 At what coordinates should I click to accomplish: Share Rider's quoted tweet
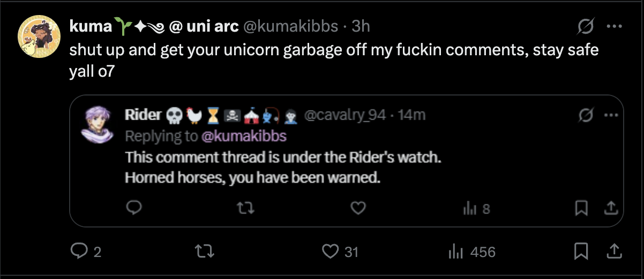(x=610, y=208)
